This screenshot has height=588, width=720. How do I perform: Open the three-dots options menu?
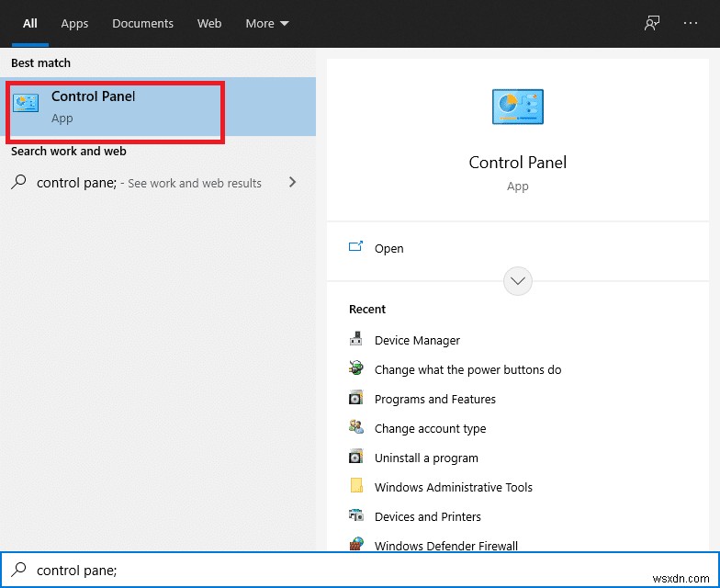pyautogui.click(x=691, y=23)
